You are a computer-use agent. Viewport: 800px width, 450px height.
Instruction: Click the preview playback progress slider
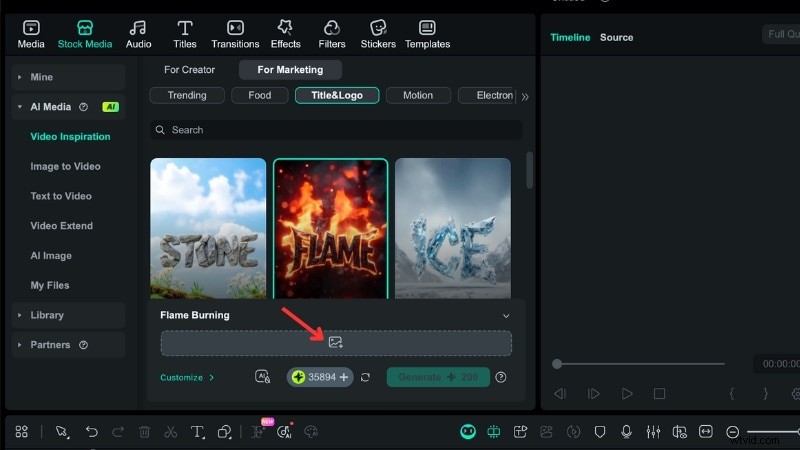(x=640, y=364)
